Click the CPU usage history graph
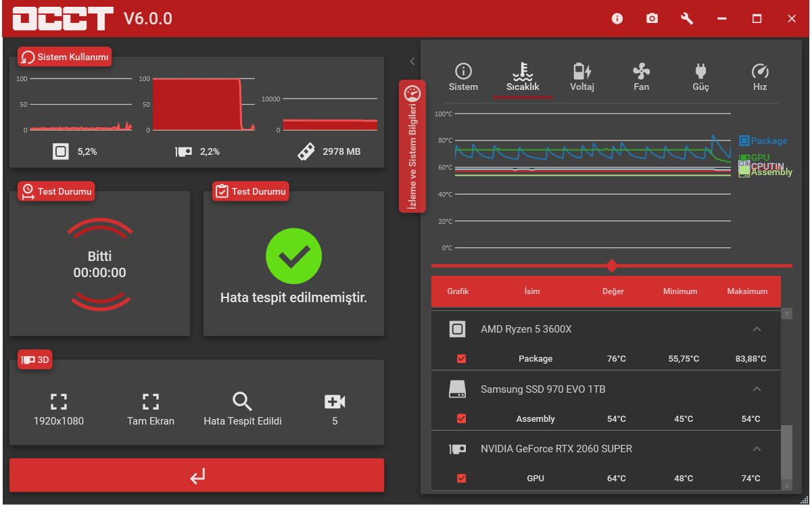 coord(81,104)
